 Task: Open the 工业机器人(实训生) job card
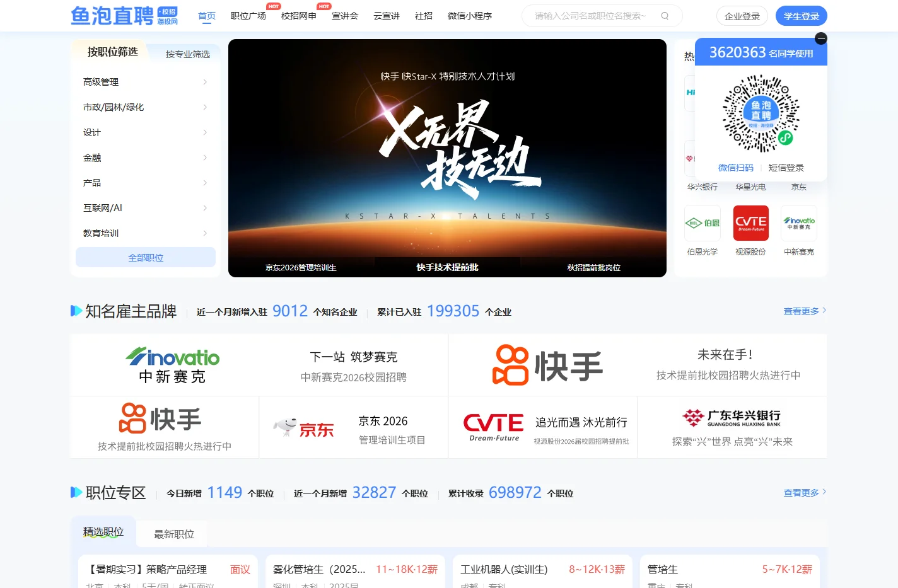pyautogui.click(x=543, y=572)
